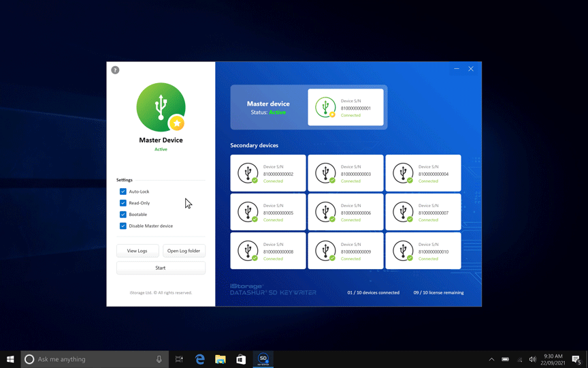Uncheck the Auto-Lock setting
The height and width of the screenshot is (368, 588).
point(123,191)
